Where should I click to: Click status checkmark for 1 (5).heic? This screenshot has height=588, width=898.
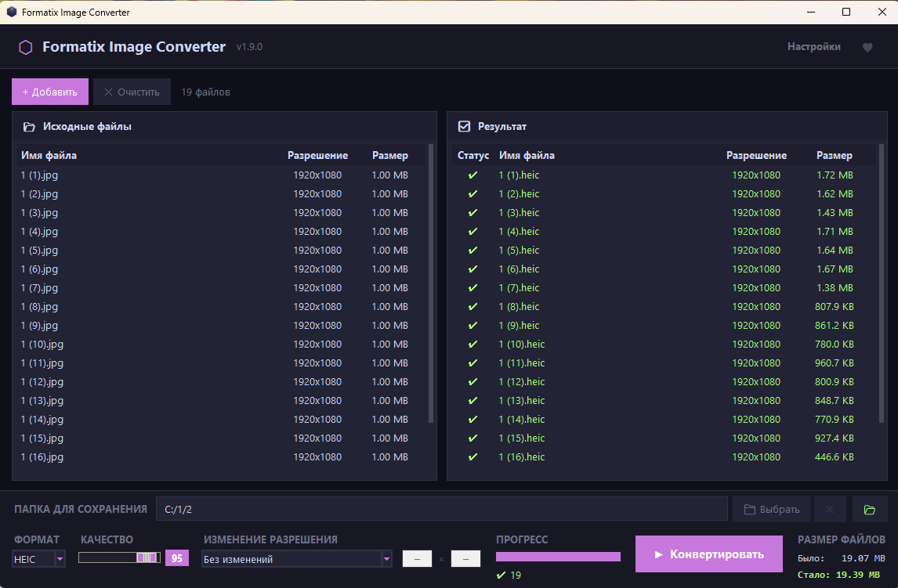coord(473,250)
